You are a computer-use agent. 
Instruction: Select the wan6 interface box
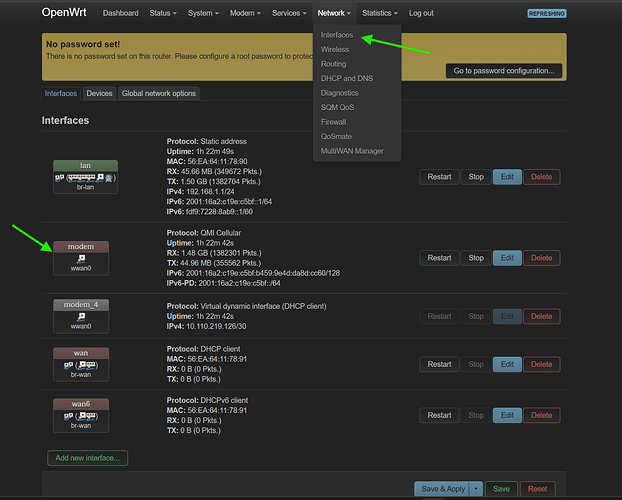pyautogui.click(x=81, y=415)
